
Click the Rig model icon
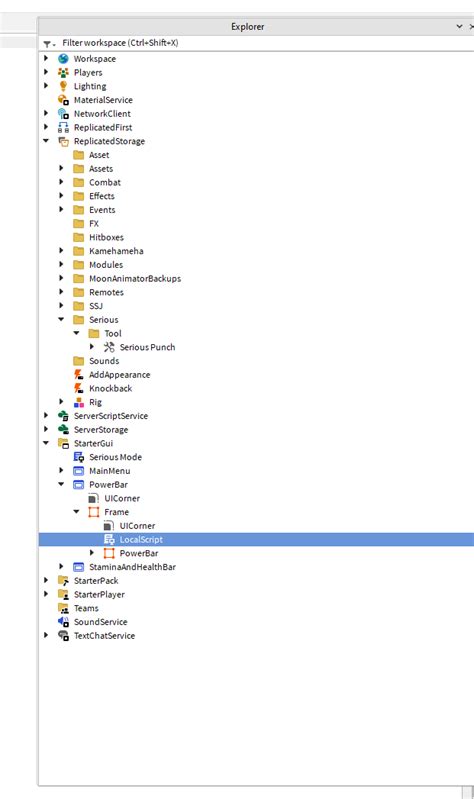(x=78, y=402)
